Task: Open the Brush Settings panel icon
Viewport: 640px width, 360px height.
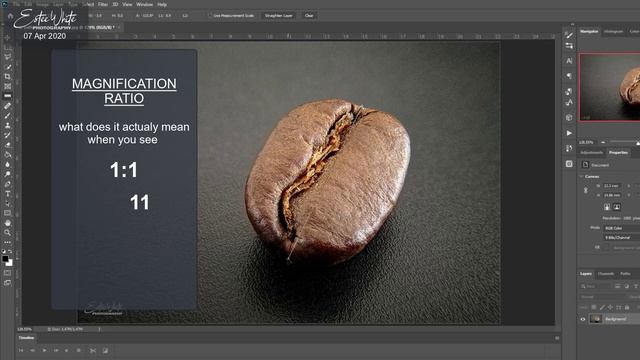Action: [569, 36]
